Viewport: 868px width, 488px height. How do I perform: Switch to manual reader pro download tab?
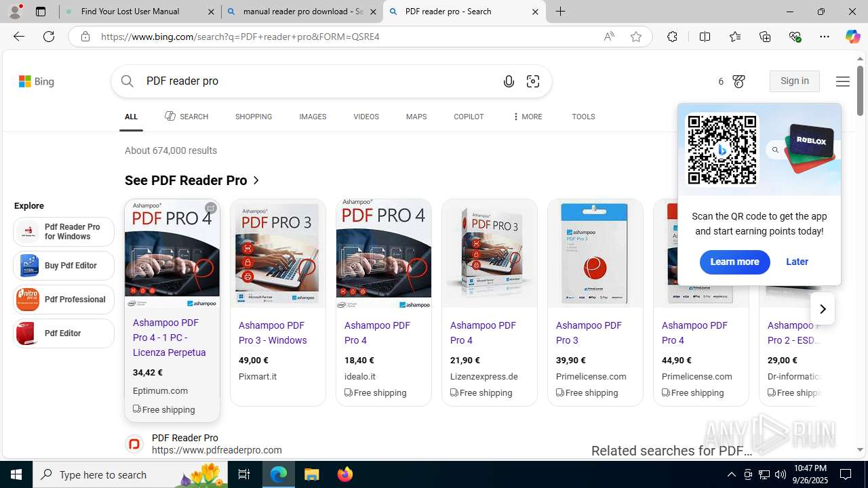(x=302, y=12)
